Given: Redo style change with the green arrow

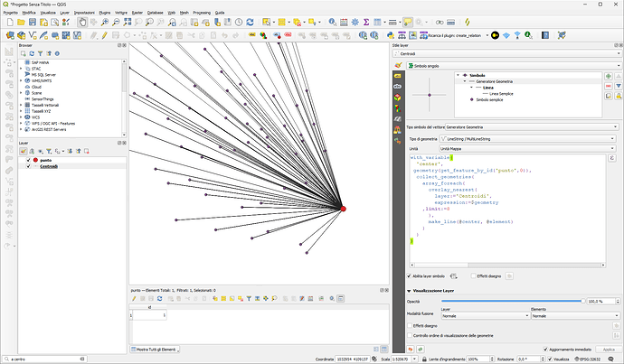Looking at the screenshot, I should (421, 350).
